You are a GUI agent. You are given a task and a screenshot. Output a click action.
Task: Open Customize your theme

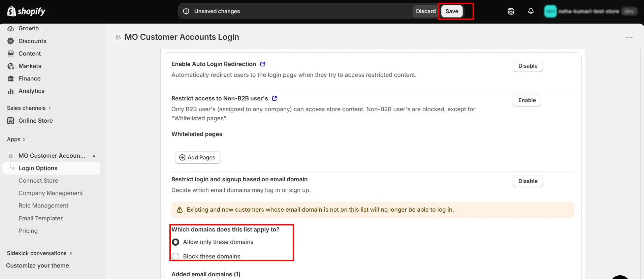(x=37, y=266)
